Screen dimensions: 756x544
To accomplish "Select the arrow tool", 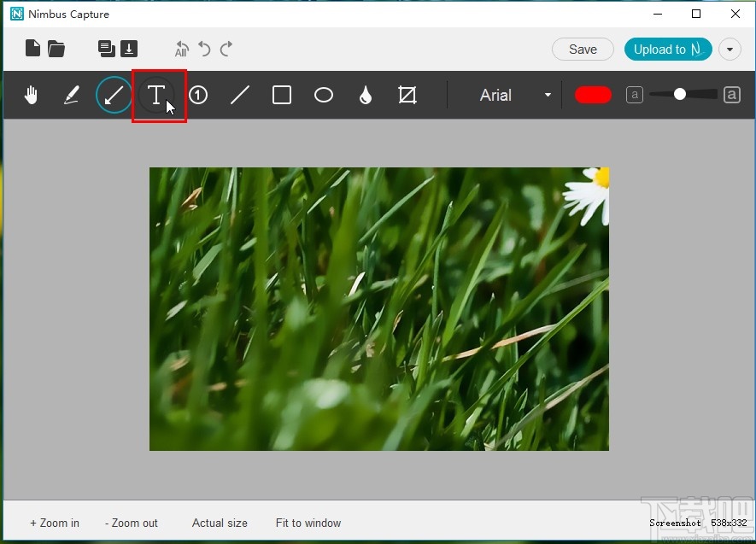I will [x=114, y=95].
